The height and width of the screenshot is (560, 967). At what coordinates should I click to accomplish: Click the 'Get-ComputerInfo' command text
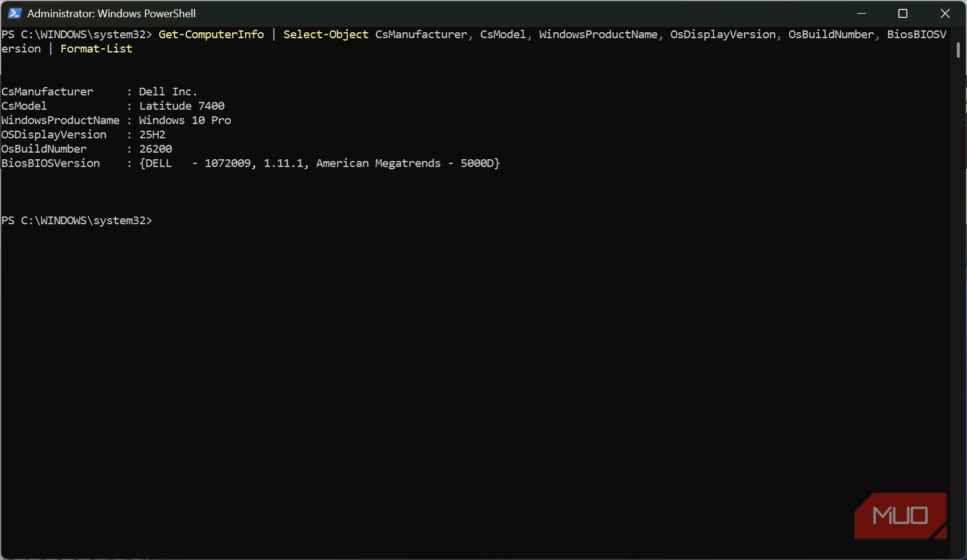point(211,35)
